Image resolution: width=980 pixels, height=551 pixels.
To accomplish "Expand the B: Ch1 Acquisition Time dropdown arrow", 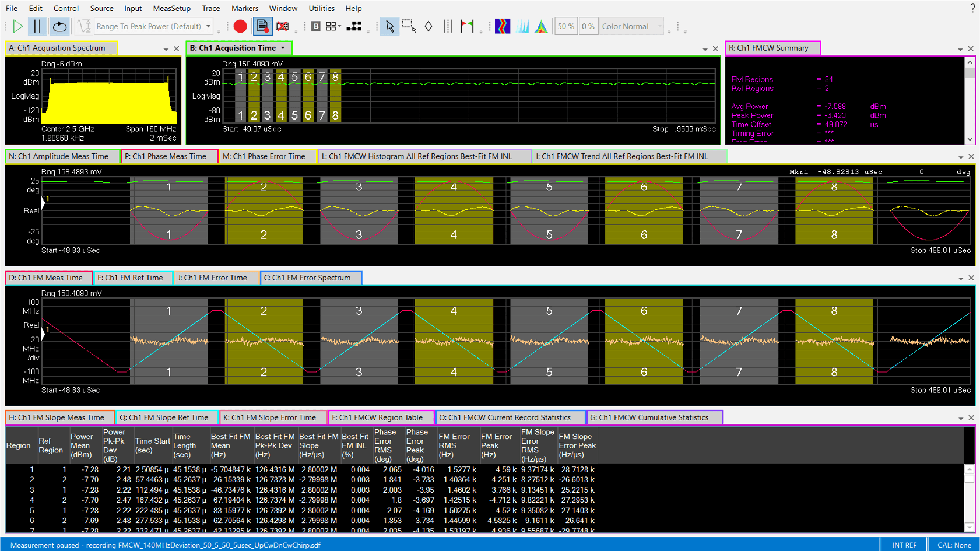I will [283, 48].
